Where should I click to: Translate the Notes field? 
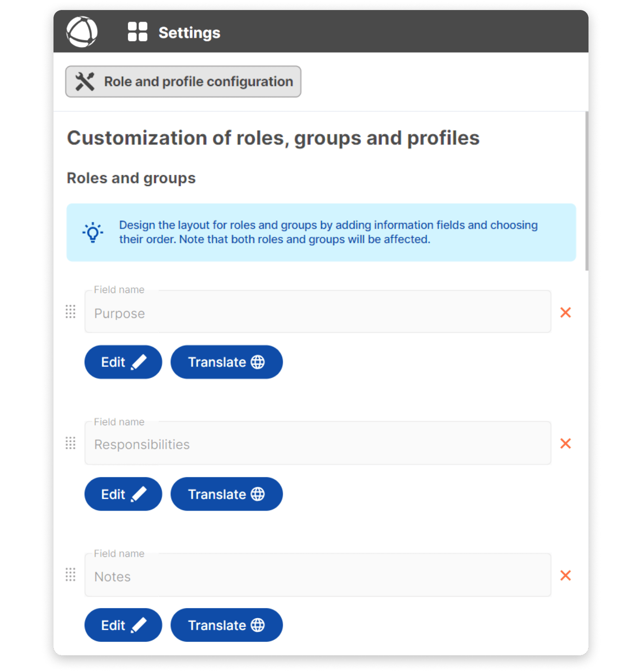[227, 625]
